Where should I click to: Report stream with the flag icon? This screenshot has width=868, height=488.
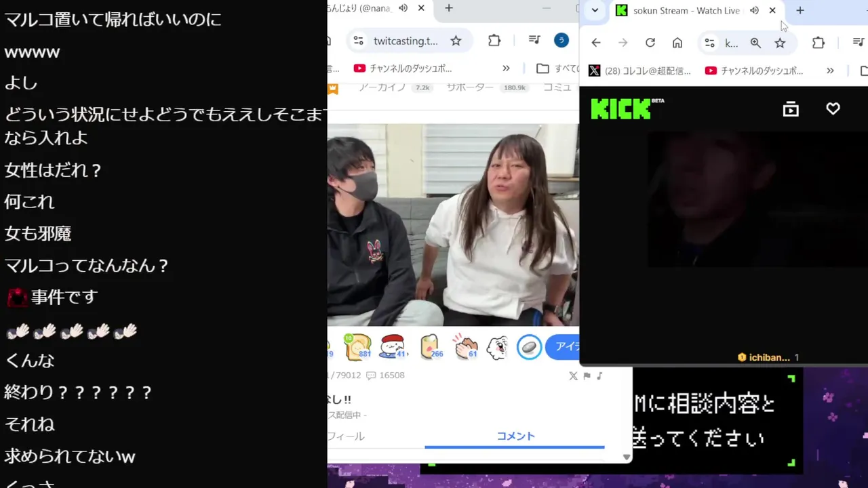[587, 375]
